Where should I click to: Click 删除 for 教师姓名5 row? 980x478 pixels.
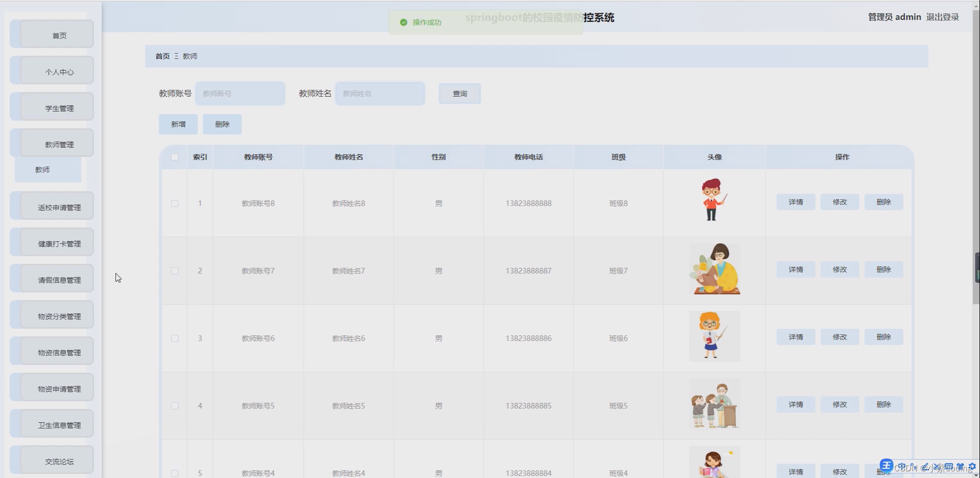click(884, 404)
